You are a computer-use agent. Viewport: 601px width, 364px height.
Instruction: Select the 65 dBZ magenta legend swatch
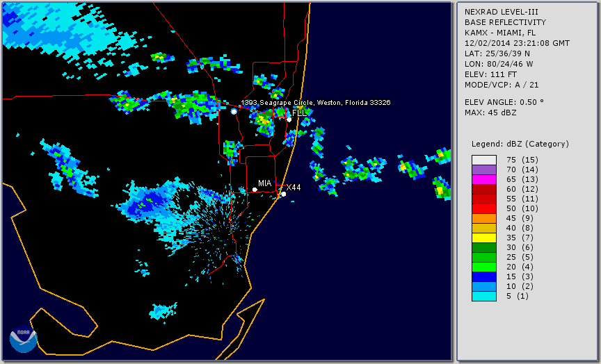(484, 179)
